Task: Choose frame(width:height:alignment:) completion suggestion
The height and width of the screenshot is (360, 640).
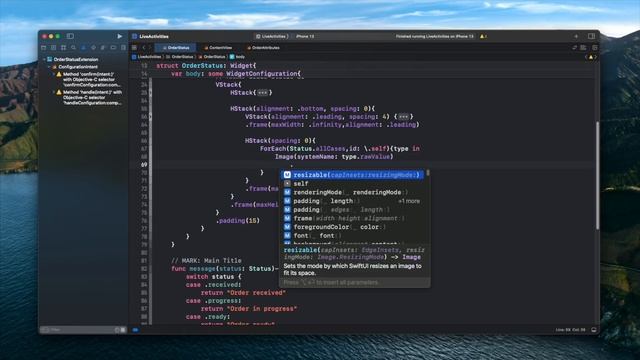Action: (x=352, y=218)
